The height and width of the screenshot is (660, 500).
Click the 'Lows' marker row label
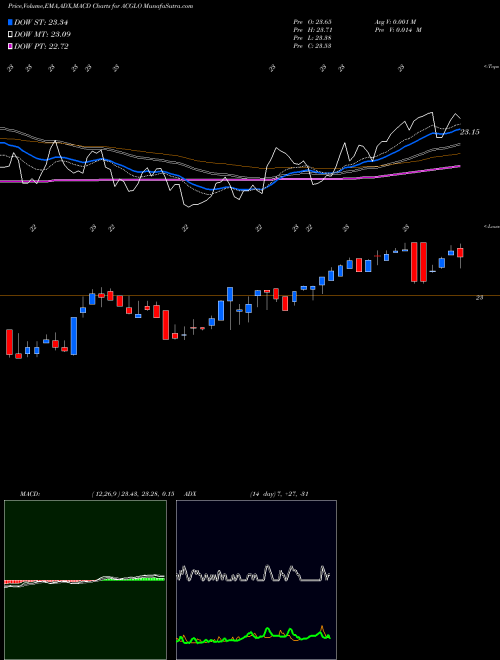(x=492, y=226)
